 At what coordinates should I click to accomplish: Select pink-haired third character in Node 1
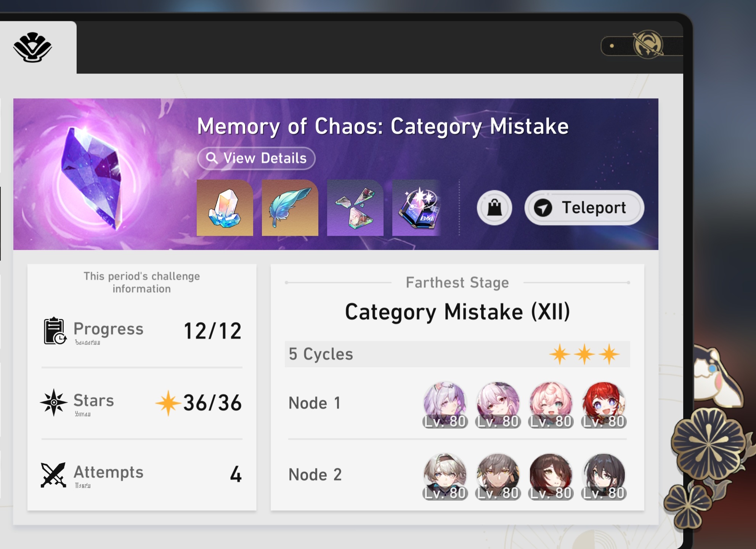coord(551,405)
